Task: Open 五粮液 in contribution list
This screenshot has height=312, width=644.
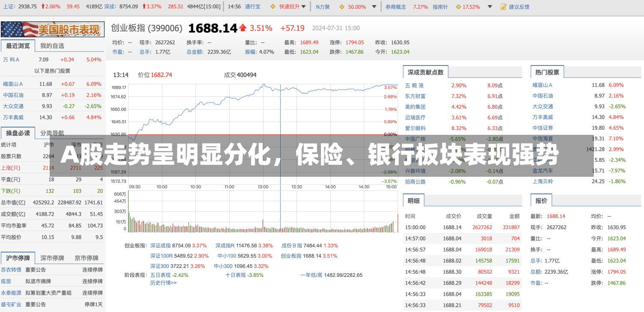Action: point(414,86)
